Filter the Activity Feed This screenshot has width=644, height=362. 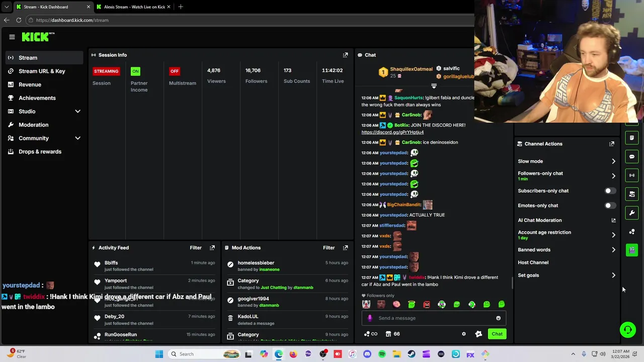coord(196,247)
